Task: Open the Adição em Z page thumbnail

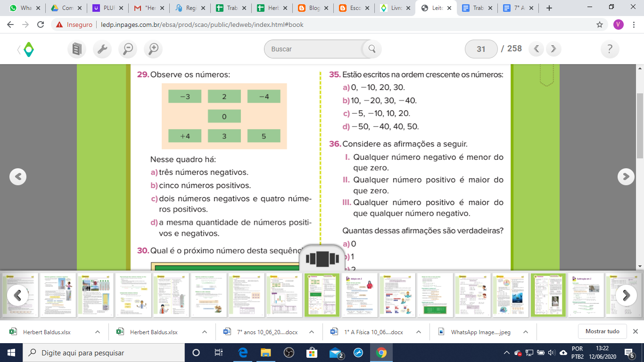Action: tap(360, 295)
